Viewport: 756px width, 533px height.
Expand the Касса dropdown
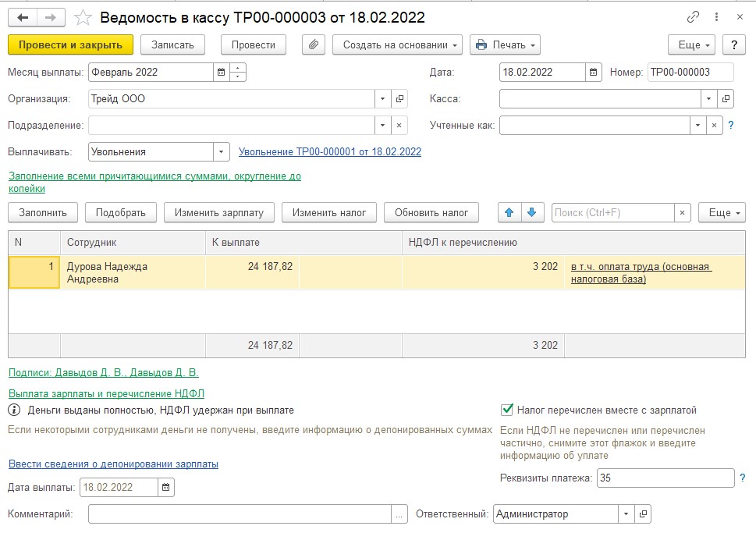tap(708, 99)
